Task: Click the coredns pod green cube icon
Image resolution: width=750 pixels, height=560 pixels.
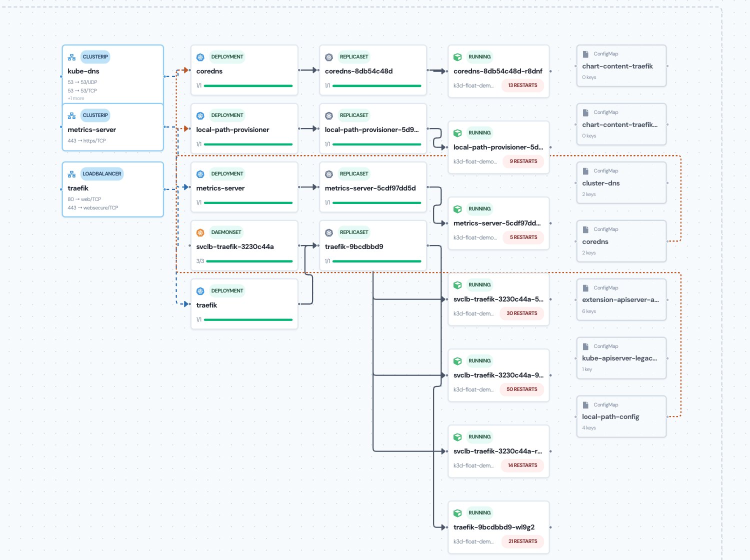Action: point(457,57)
